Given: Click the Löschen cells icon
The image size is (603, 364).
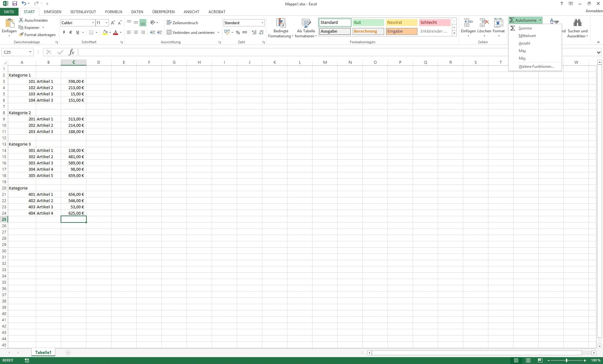Looking at the screenshot, I should tap(484, 23).
